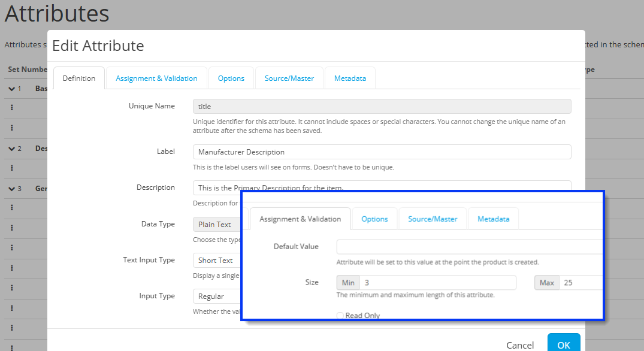The image size is (644, 351).
Task: Open the Input Type dropdown showing Regular
Action: coord(216,296)
